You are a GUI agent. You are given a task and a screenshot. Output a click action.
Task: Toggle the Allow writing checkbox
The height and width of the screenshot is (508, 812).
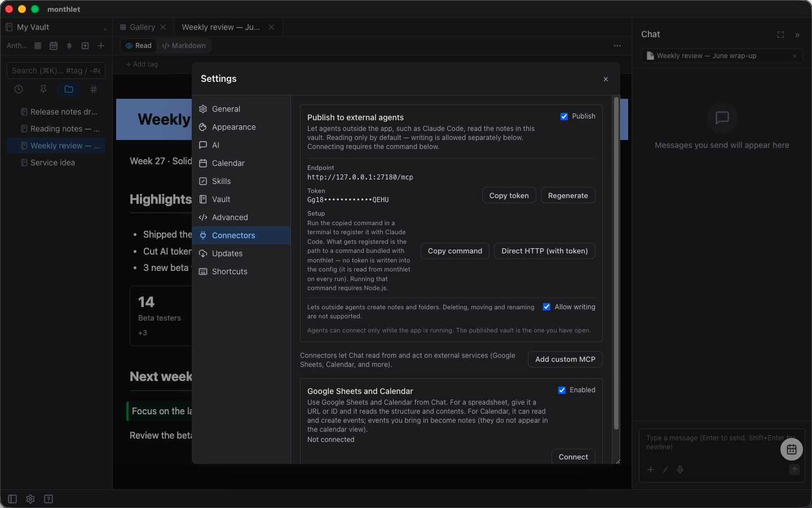point(546,307)
